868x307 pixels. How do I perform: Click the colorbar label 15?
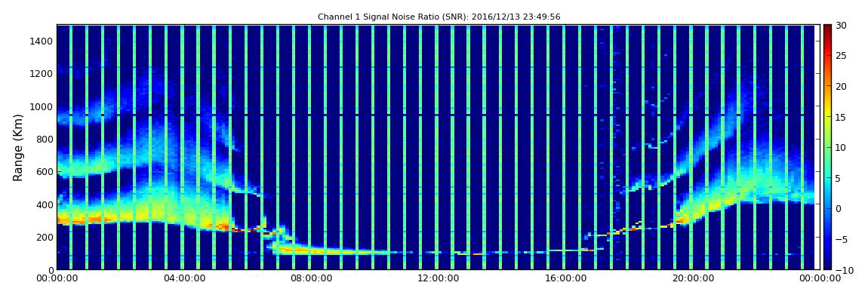click(x=842, y=117)
